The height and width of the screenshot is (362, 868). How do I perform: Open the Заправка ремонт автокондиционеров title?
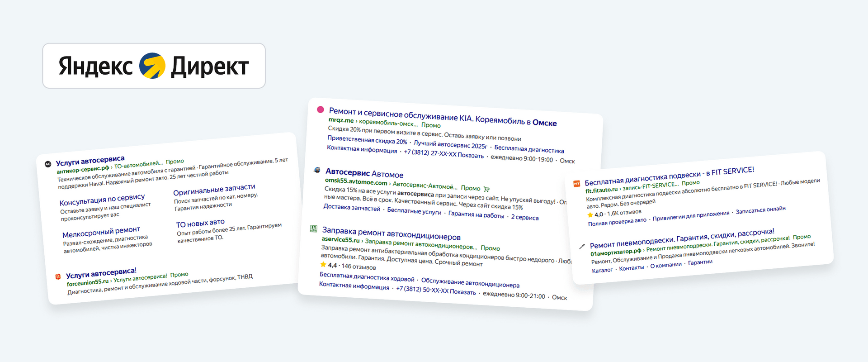(x=392, y=233)
